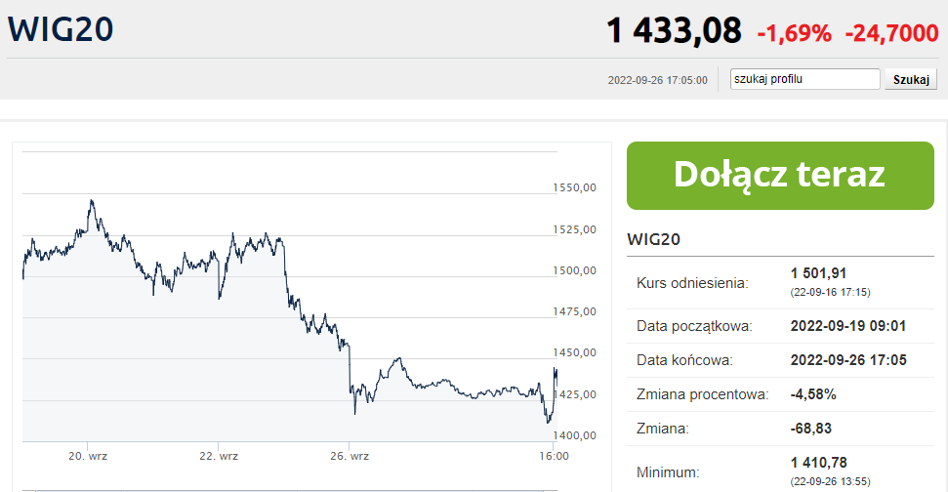Click the 16:00 time axis label
This screenshot has width=948, height=492.
coord(554,456)
